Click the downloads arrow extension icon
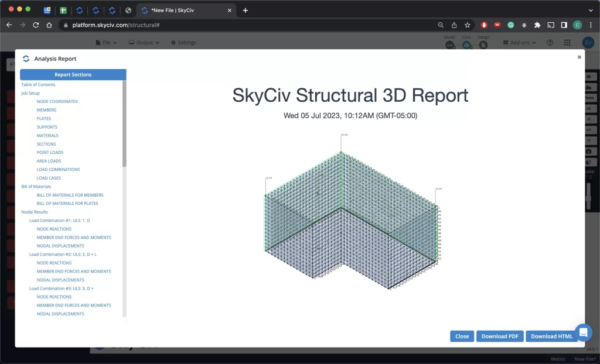The image size is (600, 364). click(524, 25)
